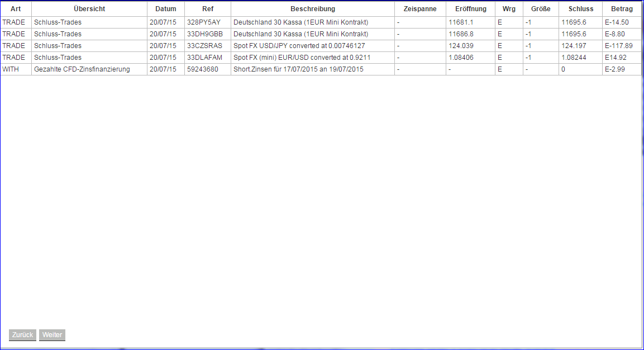Click the Ref column header
Screen dimensions: 644x350
[207, 8]
